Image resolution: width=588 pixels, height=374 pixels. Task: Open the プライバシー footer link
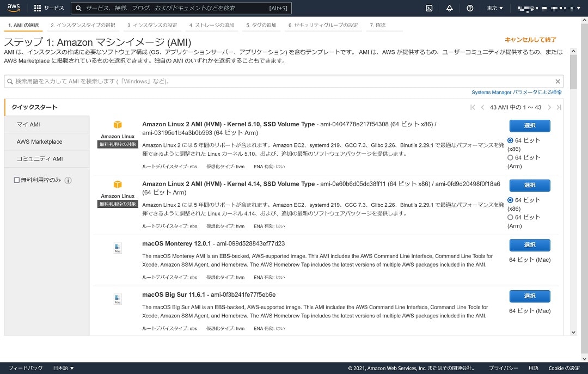click(503, 368)
